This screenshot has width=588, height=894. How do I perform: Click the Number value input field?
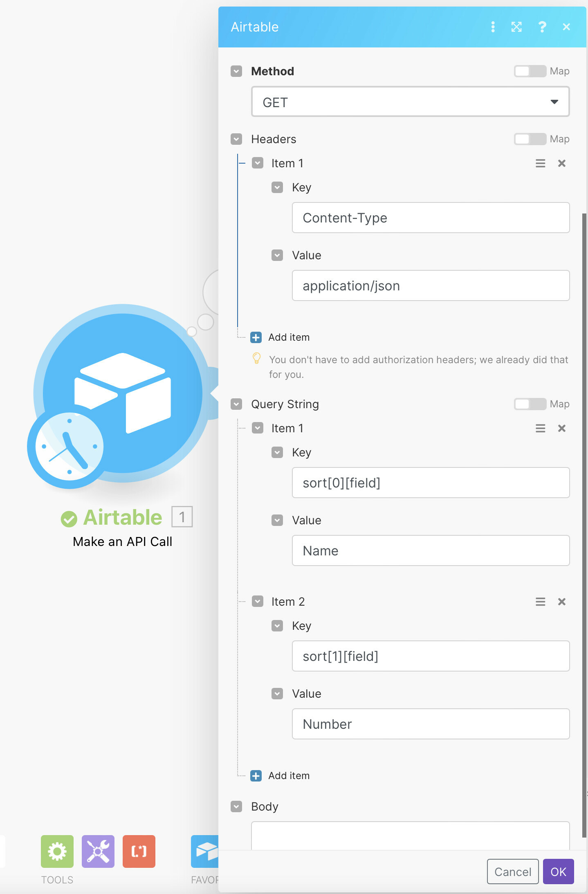[x=431, y=724]
